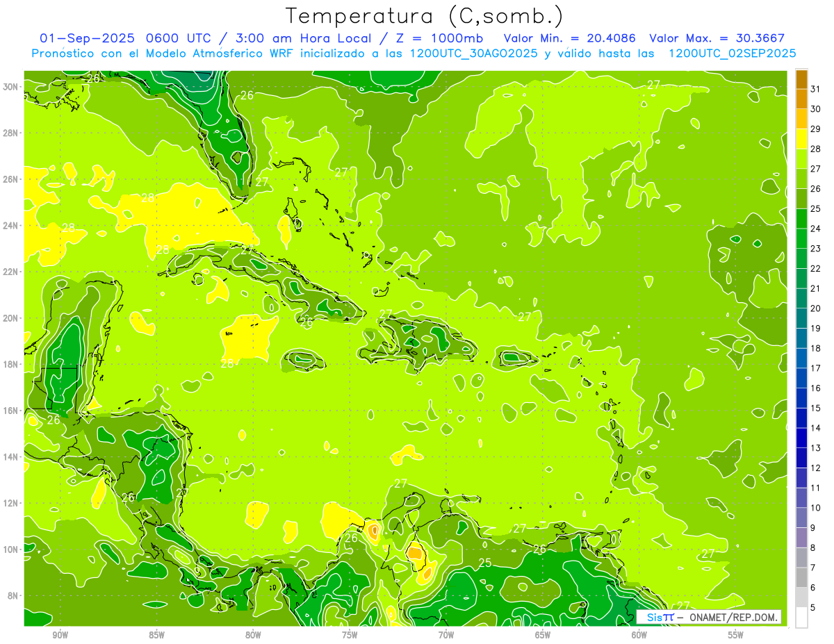Screen dimensions: 834x644
Task: Click the '18N' latitude label
Action: tap(10, 364)
